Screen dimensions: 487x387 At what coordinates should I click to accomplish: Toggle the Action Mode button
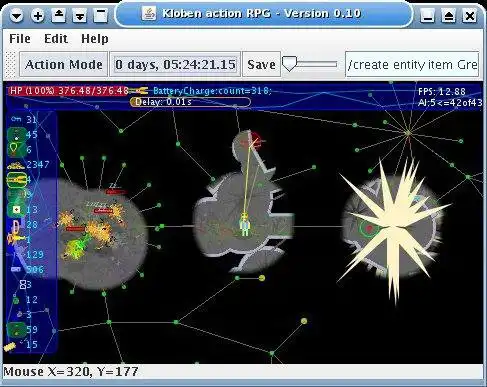click(x=64, y=64)
